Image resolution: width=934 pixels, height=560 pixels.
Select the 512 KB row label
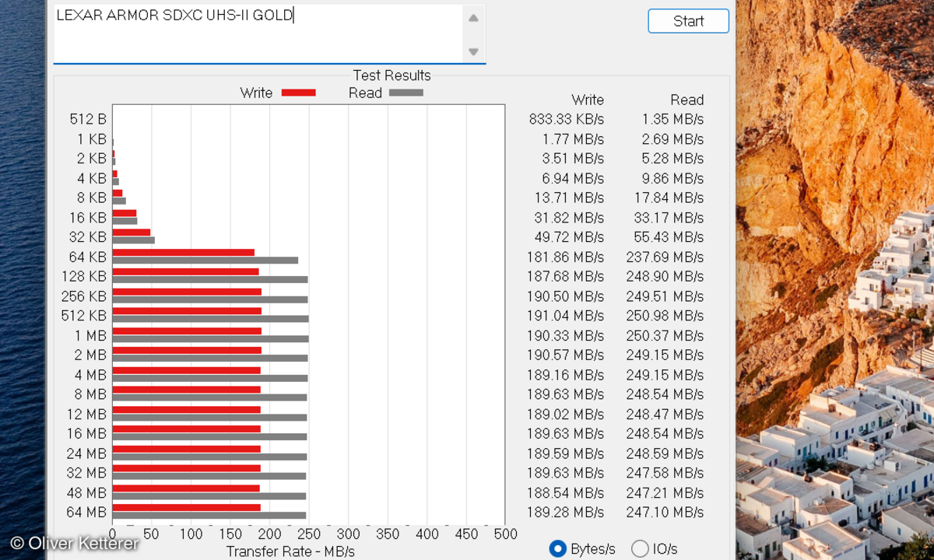pos(84,316)
